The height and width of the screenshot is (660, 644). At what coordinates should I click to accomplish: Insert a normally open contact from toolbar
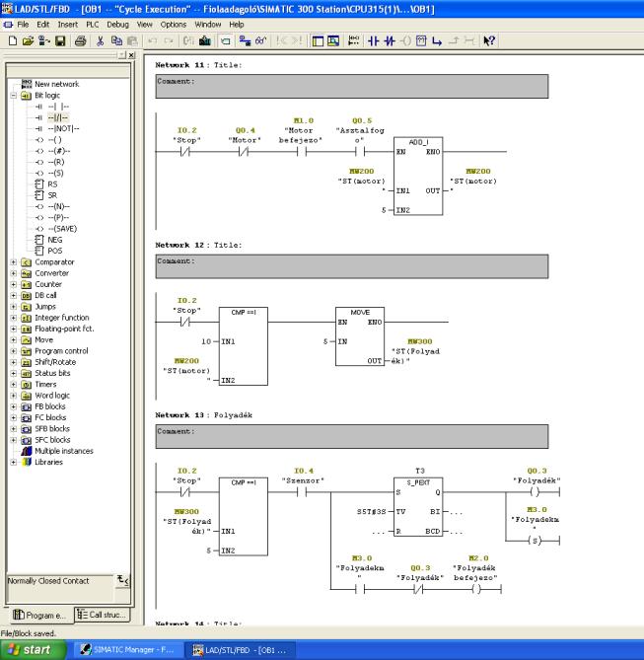pyautogui.click(x=374, y=40)
